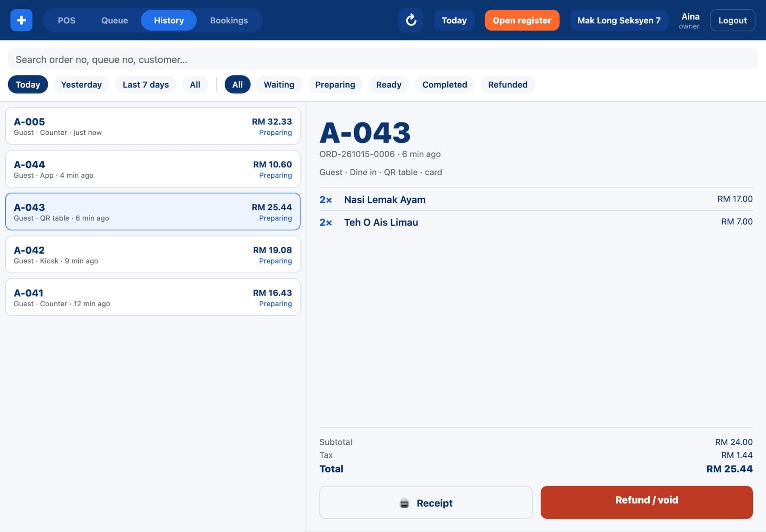Screen dimensions: 766x532
Task: Click the A-043 heading in detail panel
Action: tap(365, 132)
